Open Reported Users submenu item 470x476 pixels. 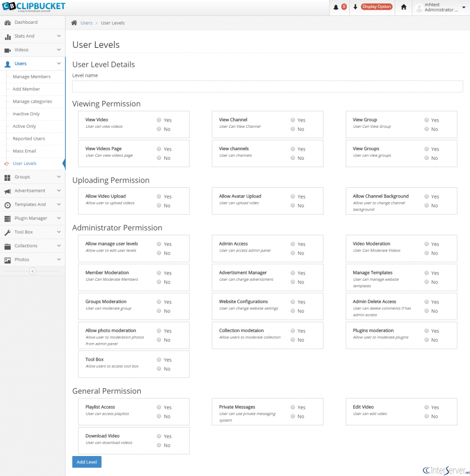click(x=29, y=139)
